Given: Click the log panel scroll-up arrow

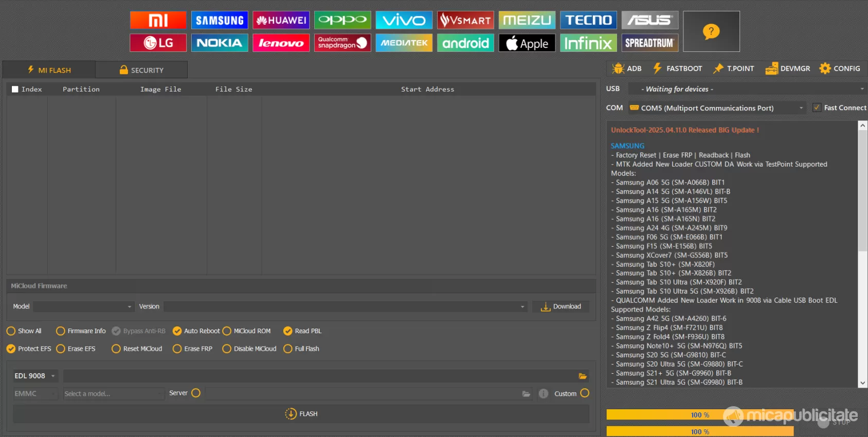Looking at the screenshot, I should tap(863, 125).
